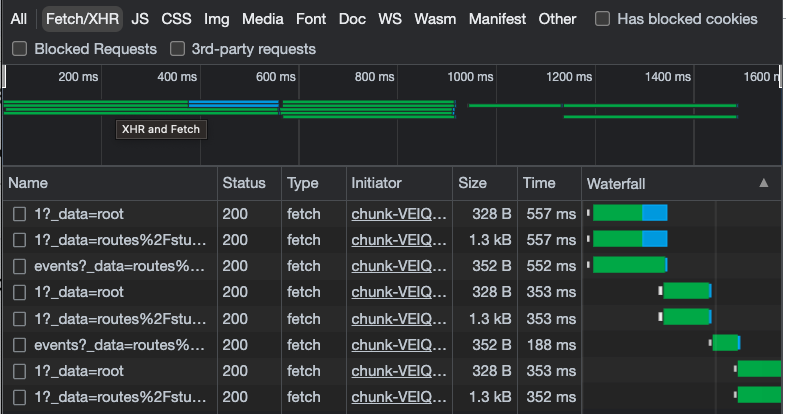Select the first green-blue waterfall bar

click(x=630, y=213)
